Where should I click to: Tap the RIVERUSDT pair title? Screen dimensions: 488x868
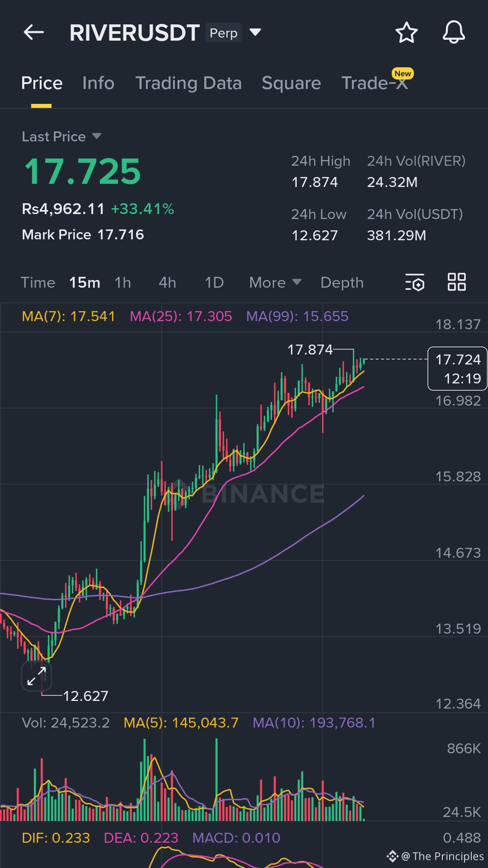(x=135, y=33)
